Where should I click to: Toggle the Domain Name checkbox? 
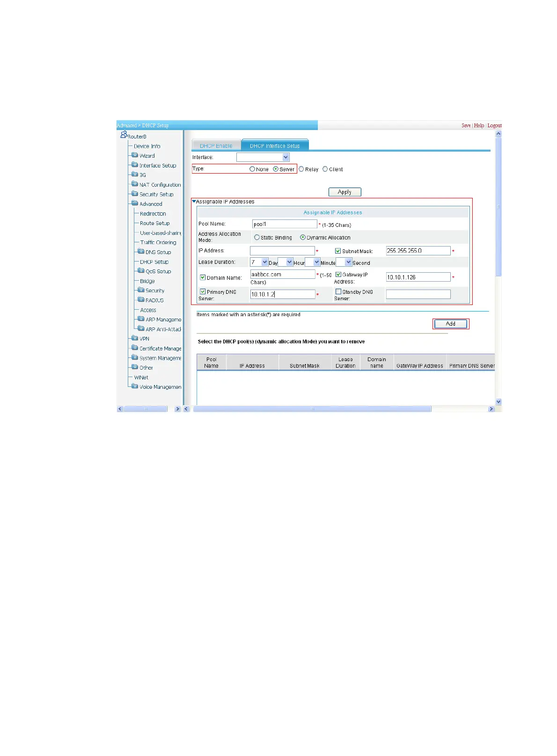[203, 277]
